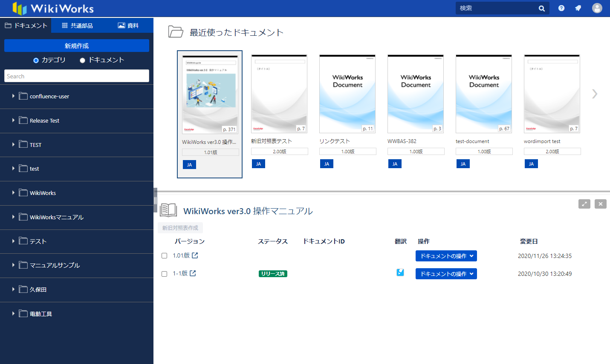Image resolution: width=610 pixels, height=364 pixels.
Task: Open the リンクテスト document thumbnail
Action: pyautogui.click(x=347, y=94)
